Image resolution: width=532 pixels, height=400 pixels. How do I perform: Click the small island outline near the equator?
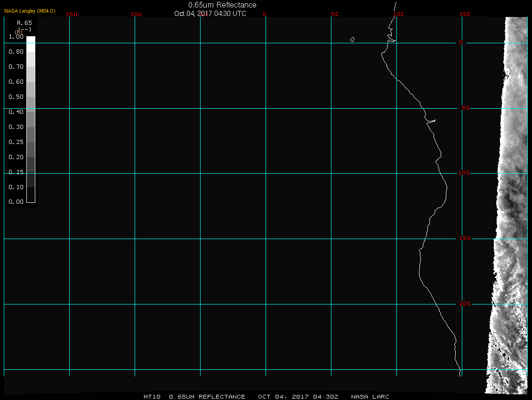pyautogui.click(x=353, y=40)
